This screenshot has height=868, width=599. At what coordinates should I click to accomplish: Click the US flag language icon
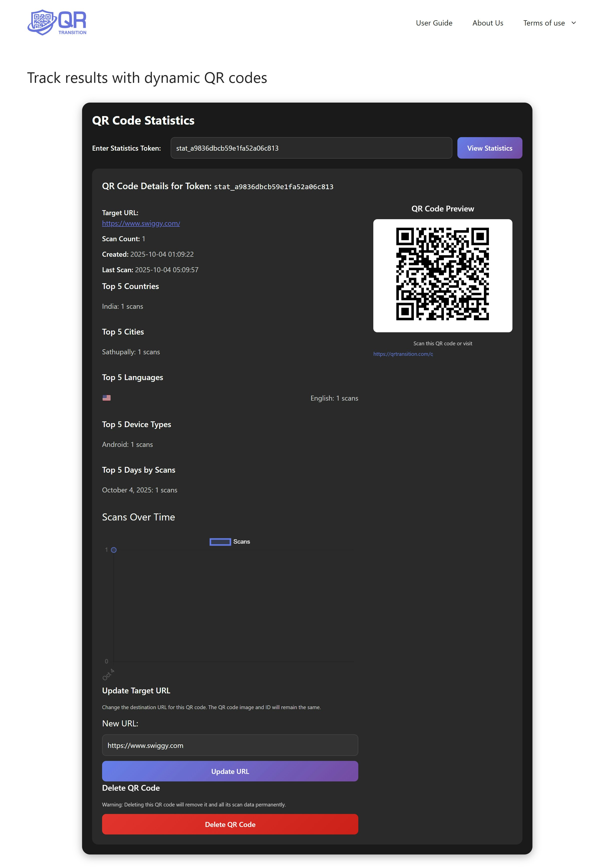[x=107, y=398]
